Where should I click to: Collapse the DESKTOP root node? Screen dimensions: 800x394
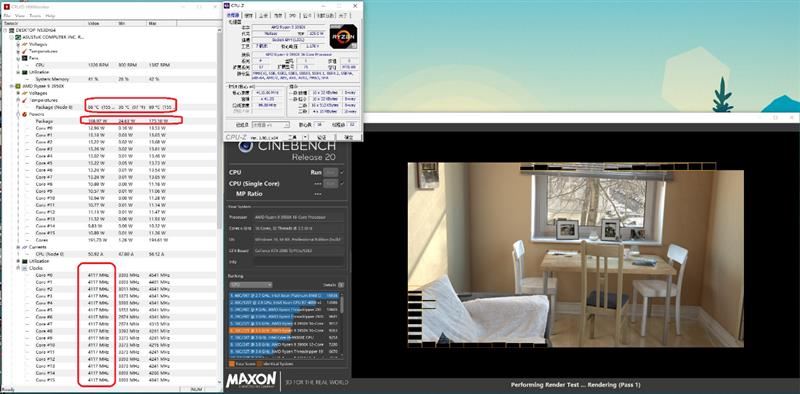6,30
